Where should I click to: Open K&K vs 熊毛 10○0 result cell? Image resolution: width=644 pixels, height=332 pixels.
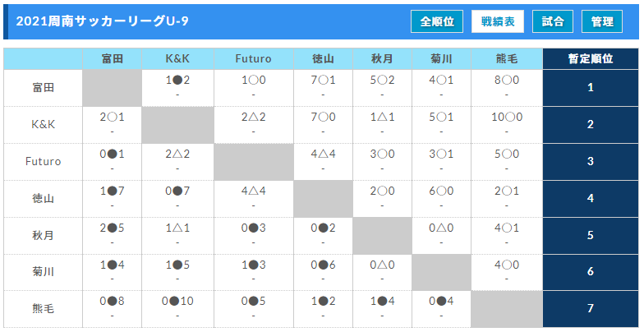tap(507, 117)
